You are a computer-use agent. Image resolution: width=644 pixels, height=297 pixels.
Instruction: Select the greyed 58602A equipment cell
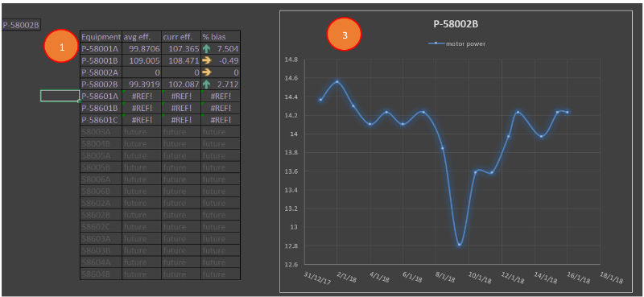(x=101, y=203)
